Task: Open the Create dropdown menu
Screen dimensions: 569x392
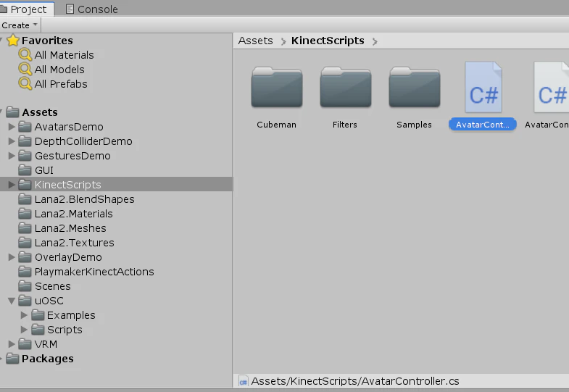Action: click(20, 25)
